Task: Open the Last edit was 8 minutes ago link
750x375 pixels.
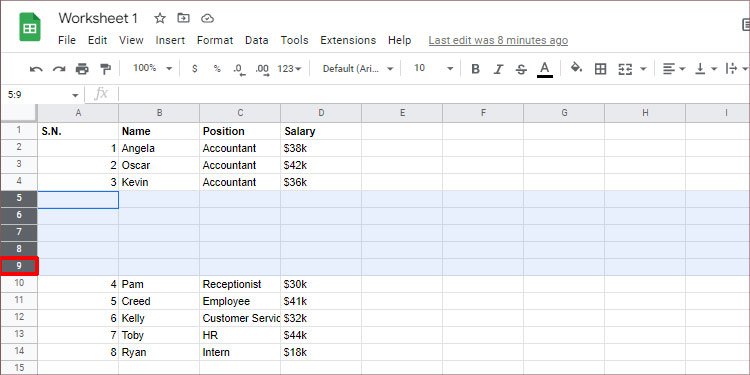Action: (x=498, y=40)
